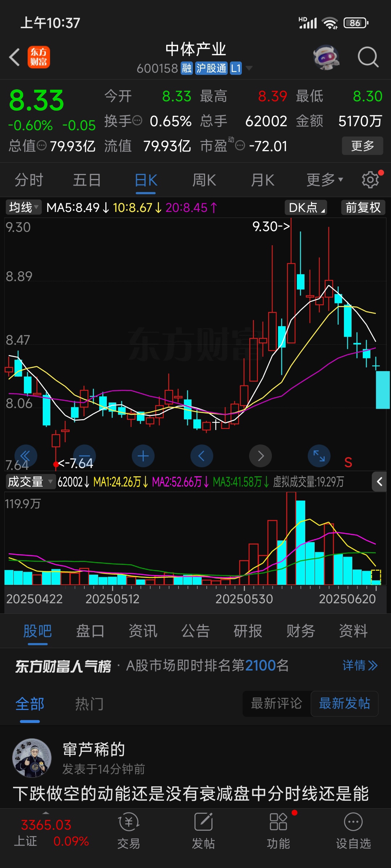Image resolution: width=391 pixels, height=868 pixels.
Task: Tap the search magnifier icon
Action: pos(368,57)
